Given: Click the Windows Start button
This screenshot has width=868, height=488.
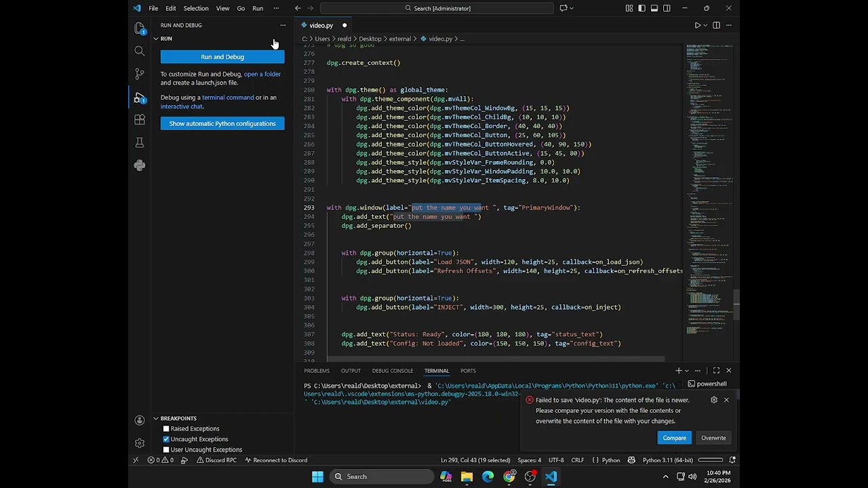Looking at the screenshot, I should (x=317, y=476).
